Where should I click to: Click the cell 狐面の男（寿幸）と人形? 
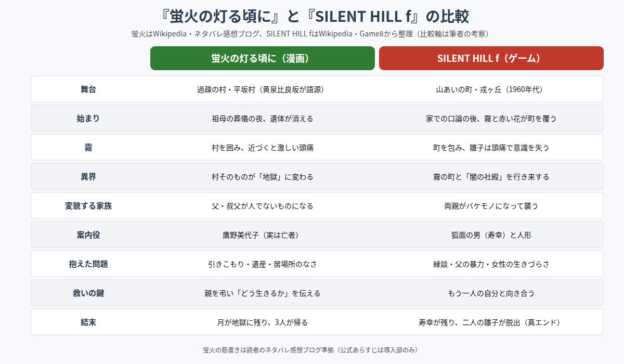[x=491, y=235]
